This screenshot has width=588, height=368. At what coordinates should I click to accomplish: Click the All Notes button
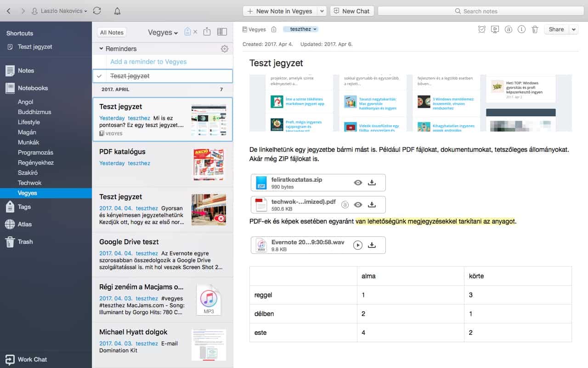coord(112,32)
